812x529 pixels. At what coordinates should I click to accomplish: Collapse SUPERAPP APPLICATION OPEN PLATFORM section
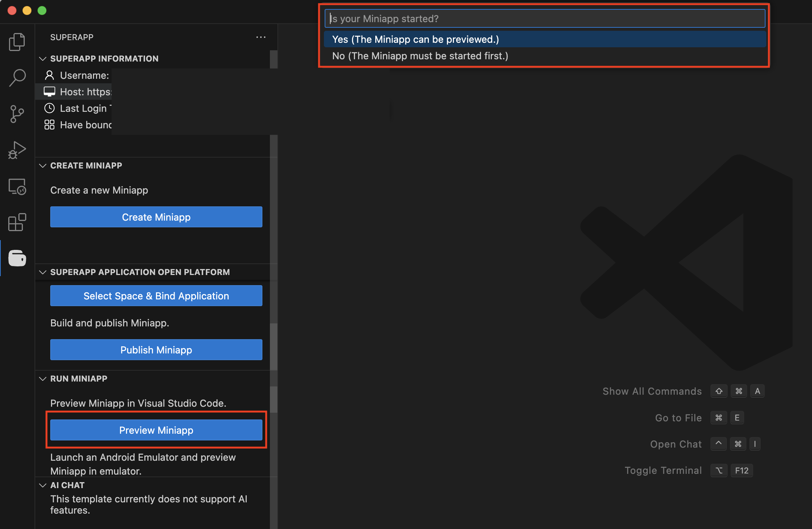tap(43, 272)
